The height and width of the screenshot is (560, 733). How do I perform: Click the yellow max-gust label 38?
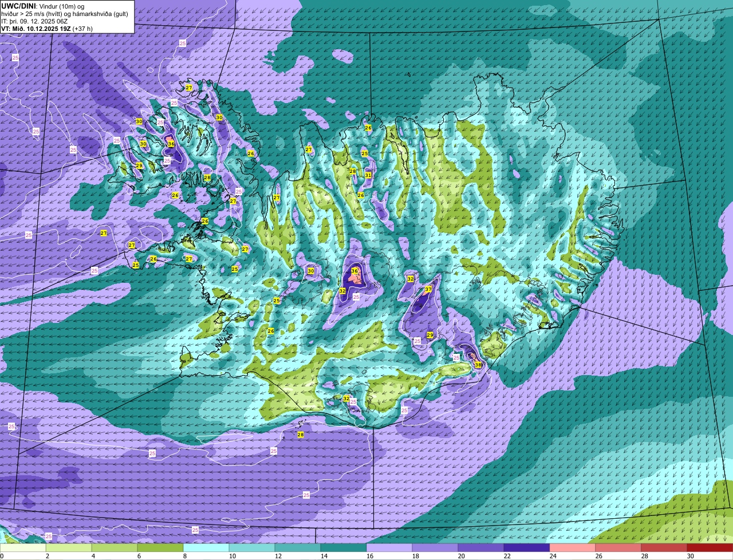point(478,364)
